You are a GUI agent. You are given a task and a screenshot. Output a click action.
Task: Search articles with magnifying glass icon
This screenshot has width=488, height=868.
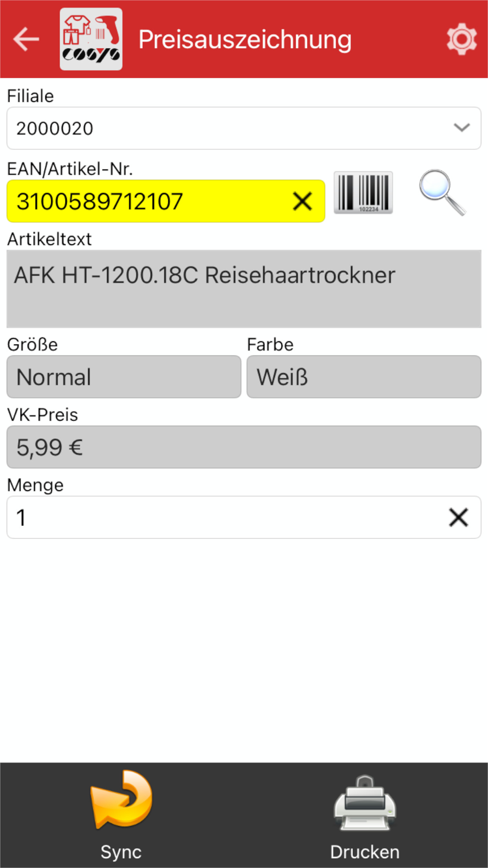coord(443,192)
